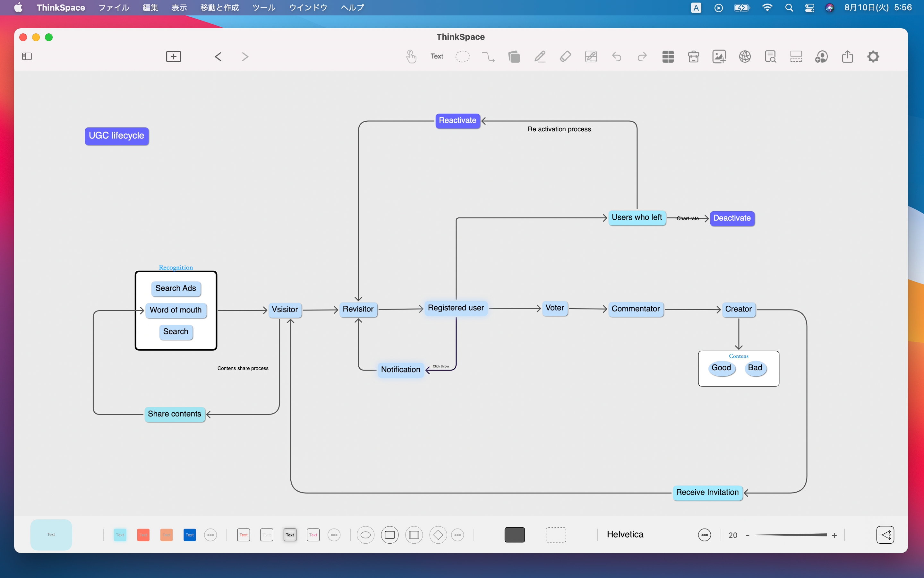This screenshot has height=578, width=924.
Task: Click the dark gray fill color
Action: coord(515,535)
